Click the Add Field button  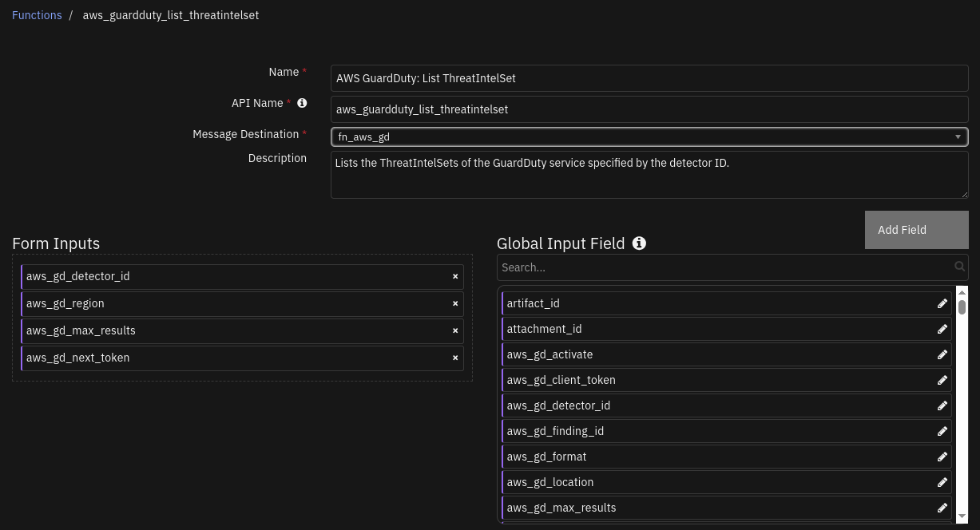[x=917, y=230]
